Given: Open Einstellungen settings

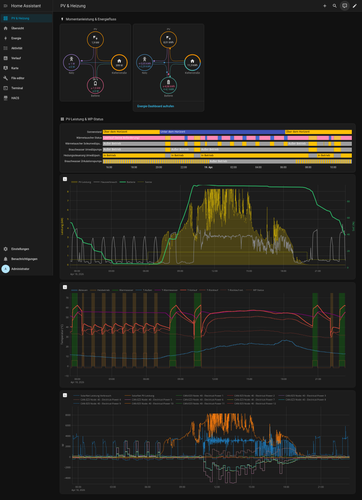Looking at the screenshot, I should pyautogui.click(x=26, y=249).
